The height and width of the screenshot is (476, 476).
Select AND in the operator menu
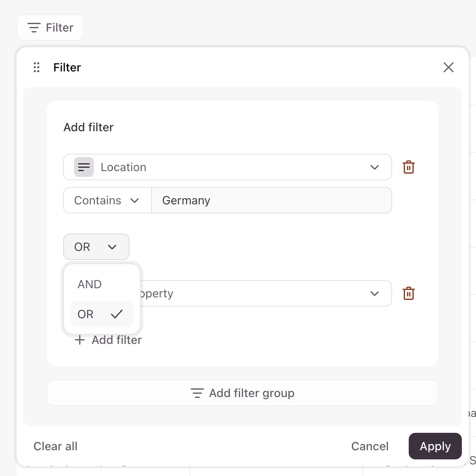tap(90, 285)
